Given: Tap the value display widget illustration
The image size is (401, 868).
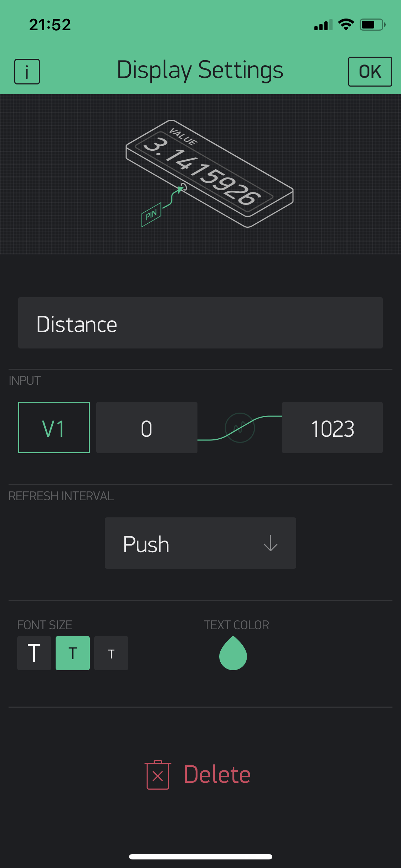Looking at the screenshot, I should point(210,173).
